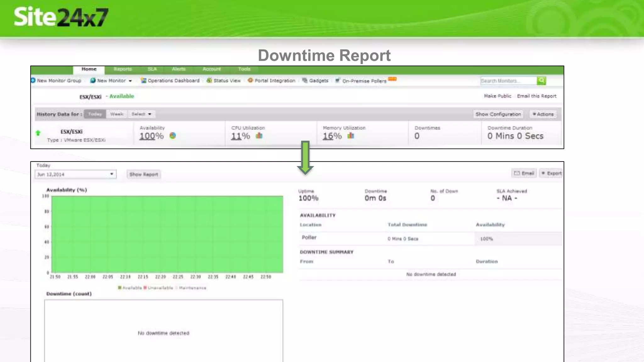Open Status View
The height and width of the screenshot is (362, 644).
227,81
